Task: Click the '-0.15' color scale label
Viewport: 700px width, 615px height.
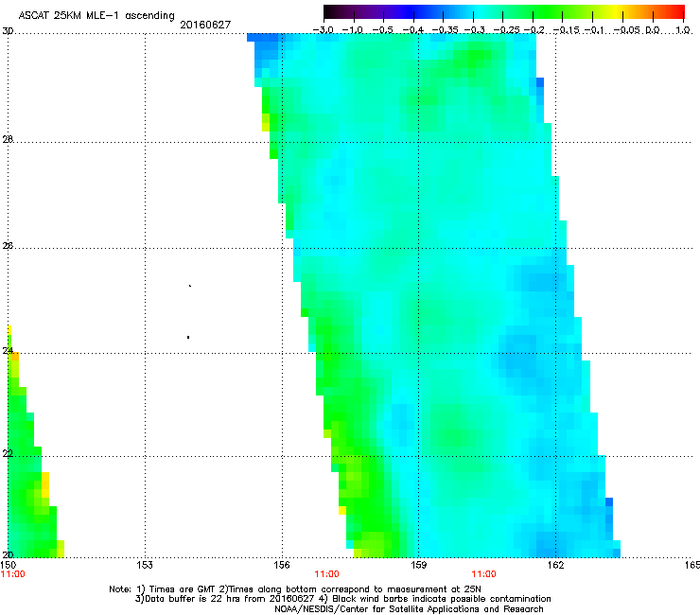Action: [x=566, y=30]
